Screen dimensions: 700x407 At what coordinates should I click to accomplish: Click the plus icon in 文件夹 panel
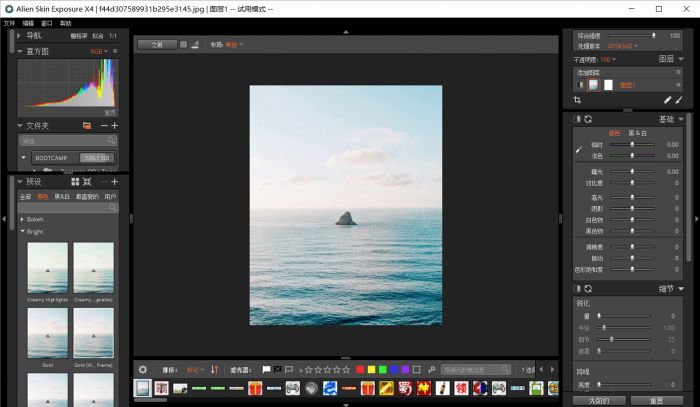(115, 126)
